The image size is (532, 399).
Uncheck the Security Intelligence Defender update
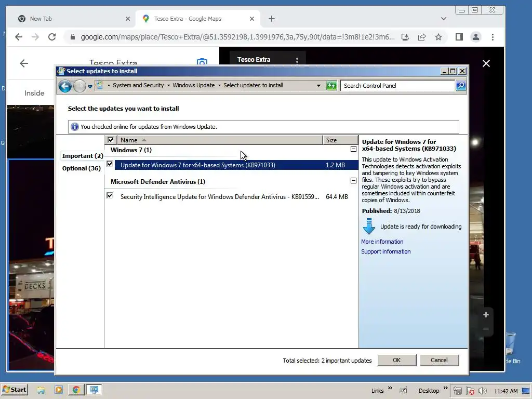pyautogui.click(x=110, y=195)
